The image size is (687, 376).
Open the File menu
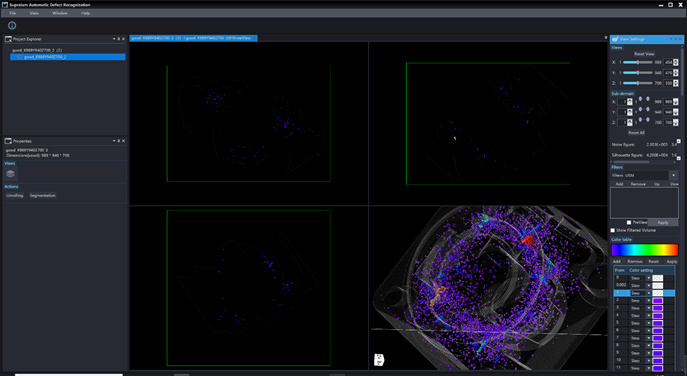[13, 13]
